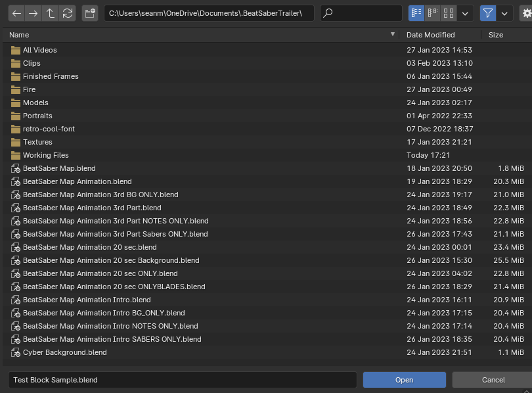The width and height of the screenshot is (532, 393).
Task: Click Today 17:21 date of Working Files
Action: pyautogui.click(x=428, y=155)
